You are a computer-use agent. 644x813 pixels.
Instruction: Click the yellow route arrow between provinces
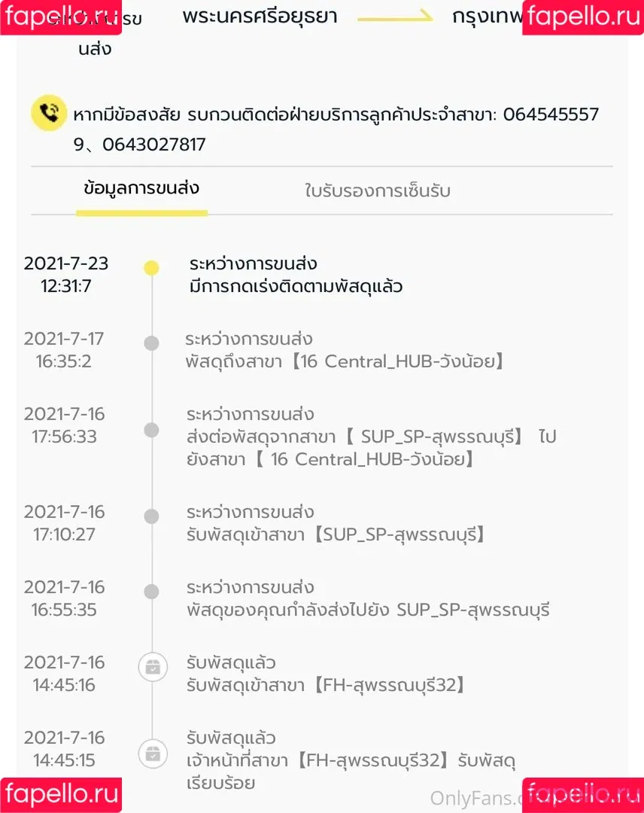(394, 17)
